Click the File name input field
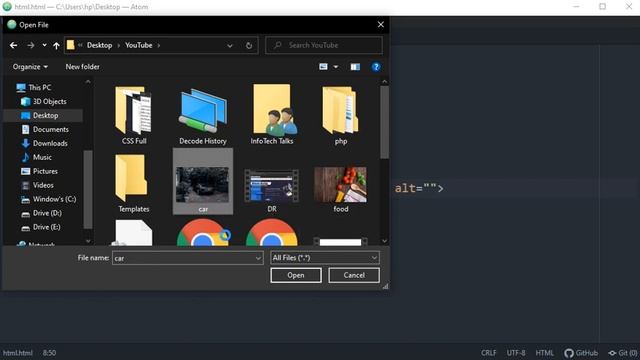 (x=188, y=258)
